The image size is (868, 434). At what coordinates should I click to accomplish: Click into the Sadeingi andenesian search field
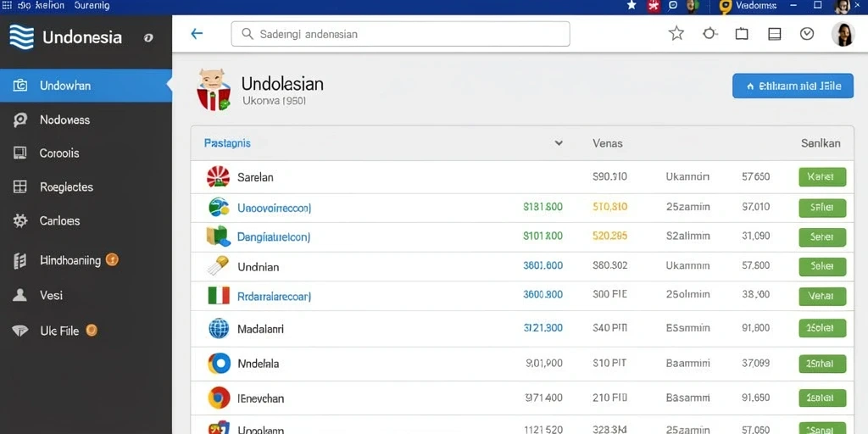pyautogui.click(x=400, y=34)
